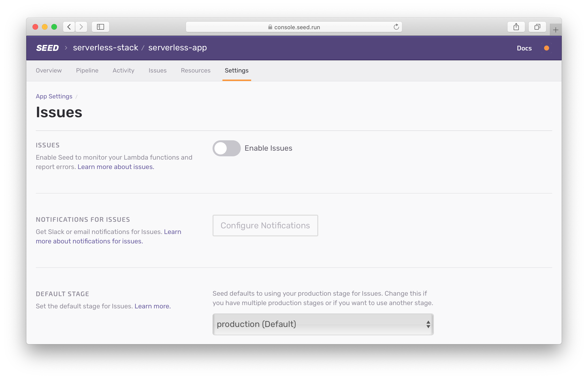The width and height of the screenshot is (588, 379).
Task: Show all tabs overview icon
Action: (537, 27)
